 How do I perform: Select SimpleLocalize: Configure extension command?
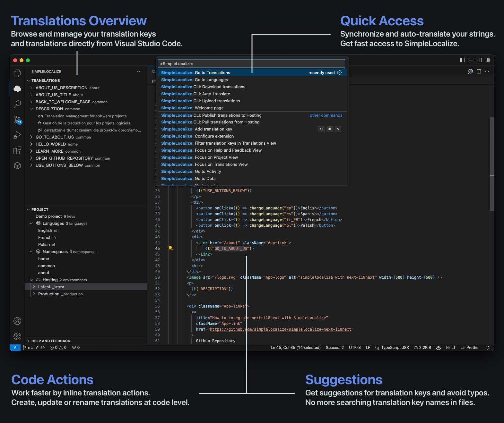click(252, 136)
